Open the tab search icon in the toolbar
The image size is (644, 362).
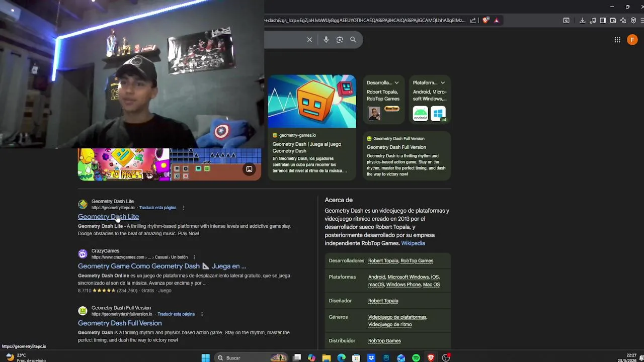tap(567, 21)
